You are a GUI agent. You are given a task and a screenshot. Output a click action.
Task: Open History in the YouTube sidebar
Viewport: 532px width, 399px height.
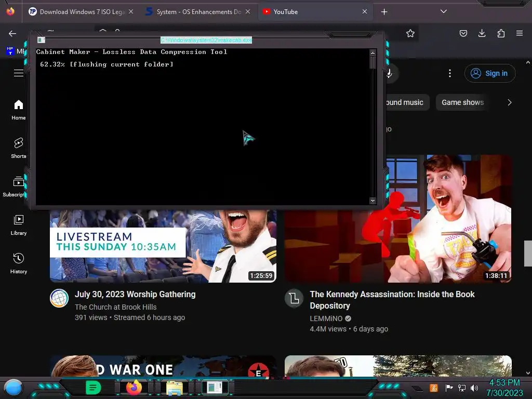point(19,263)
